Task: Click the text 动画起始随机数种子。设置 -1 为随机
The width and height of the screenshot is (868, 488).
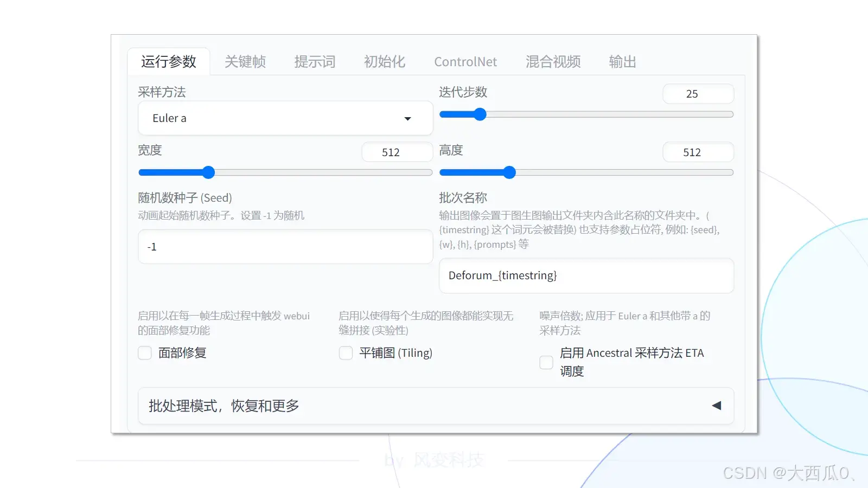Action: point(221,216)
